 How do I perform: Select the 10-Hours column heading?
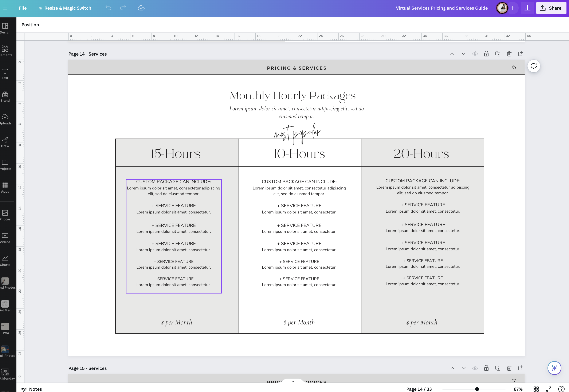coord(299,154)
